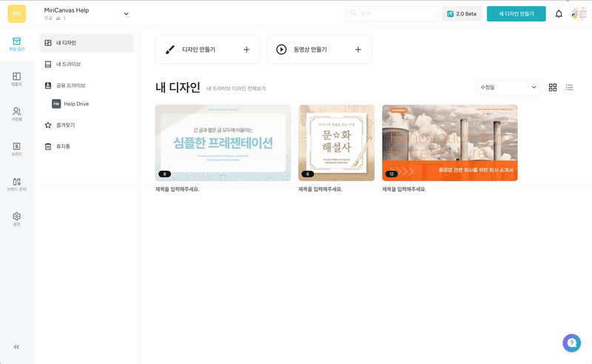Open 브랜드 관리 (Brand management) icon
This screenshot has height=364, width=592.
pos(16,183)
